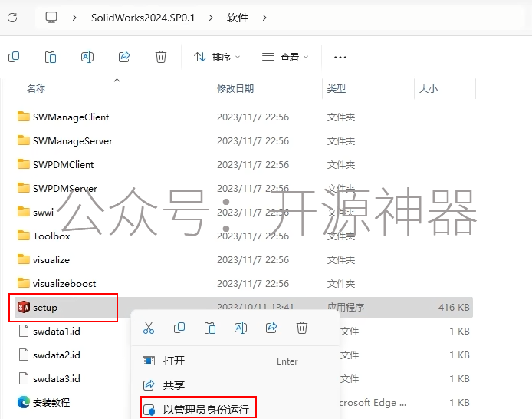Click the copy icon in context menu
This screenshot has height=419, width=532.
(x=179, y=328)
